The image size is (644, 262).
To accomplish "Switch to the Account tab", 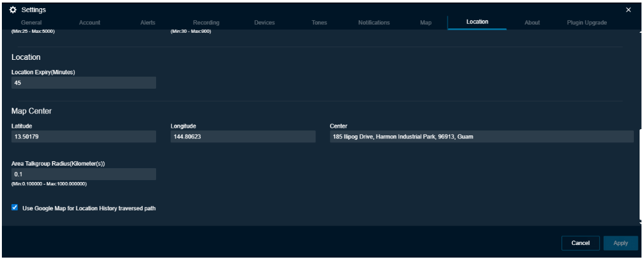I will point(89,23).
